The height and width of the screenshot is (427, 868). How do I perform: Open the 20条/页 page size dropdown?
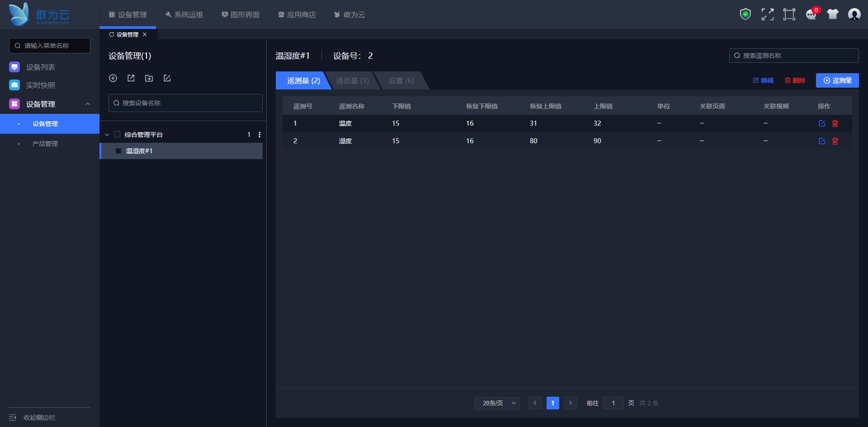click(x=496, y=403)
